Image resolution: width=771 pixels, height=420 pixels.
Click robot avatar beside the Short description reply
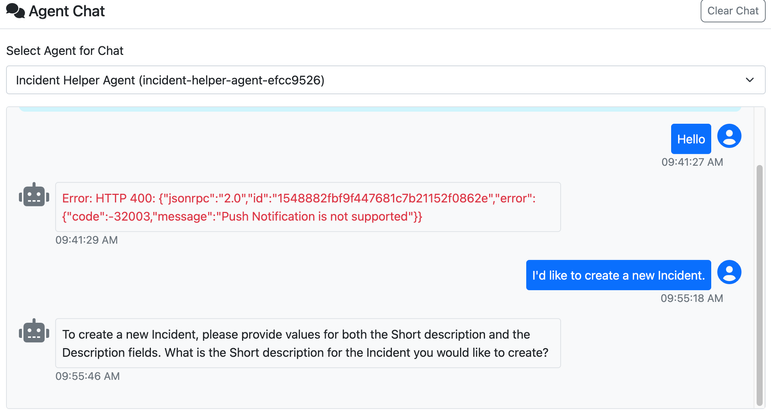tap(34, 332)
